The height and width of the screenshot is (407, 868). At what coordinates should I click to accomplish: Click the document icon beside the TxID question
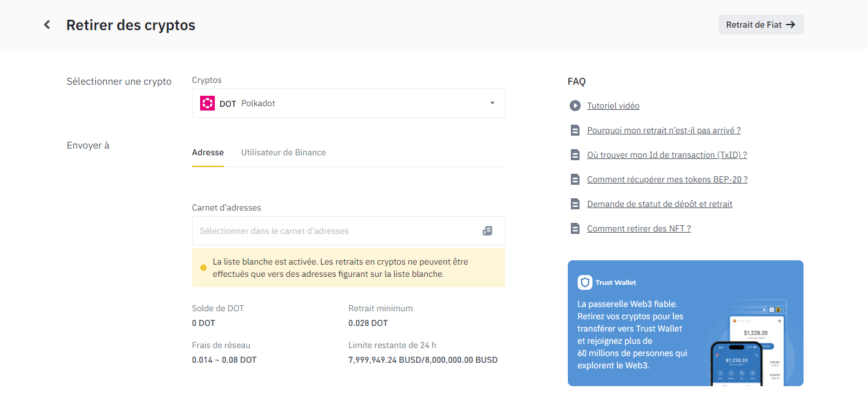click(x=575, y=155)
